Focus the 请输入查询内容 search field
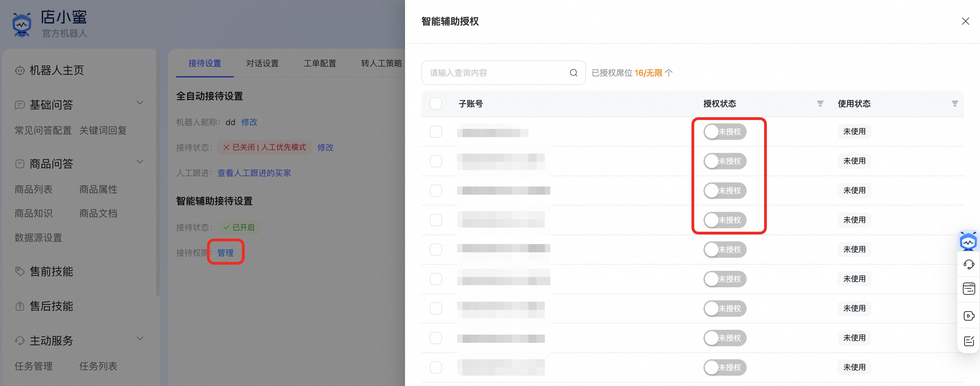The width and height of the screenshot is (980, 386). click(x=503, y=73)
